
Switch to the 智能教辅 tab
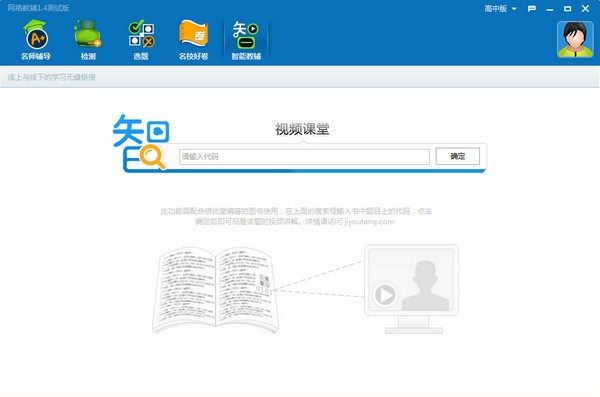point(246,40)
